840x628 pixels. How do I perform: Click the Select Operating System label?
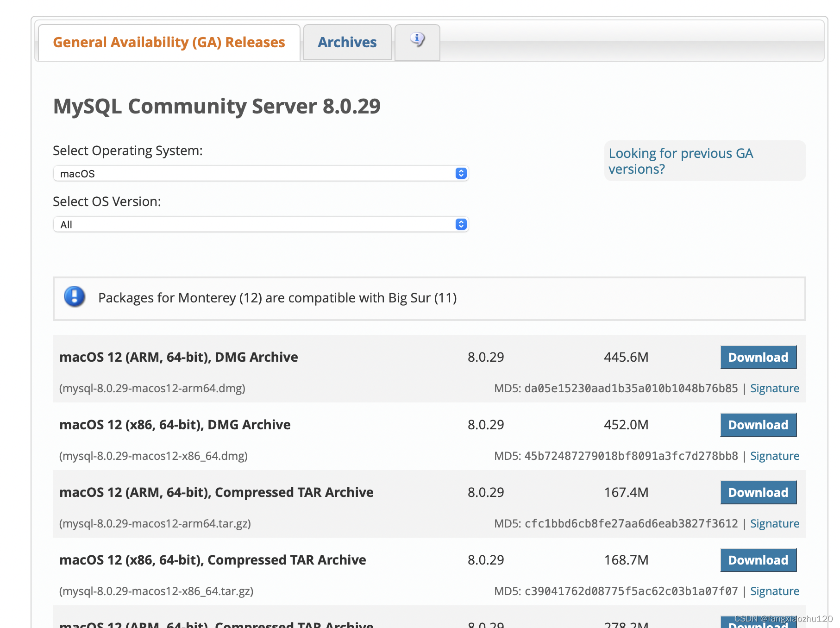[128, 151]
